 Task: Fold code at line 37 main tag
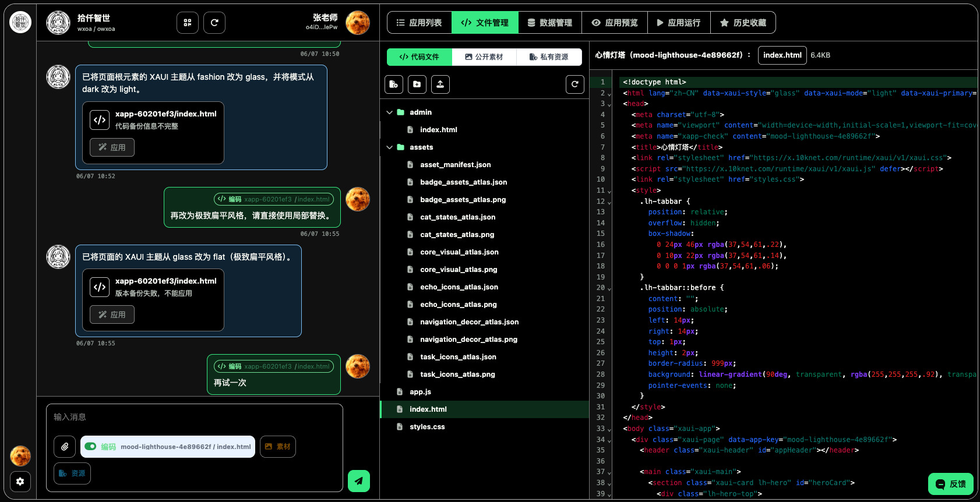click(609, 472)
